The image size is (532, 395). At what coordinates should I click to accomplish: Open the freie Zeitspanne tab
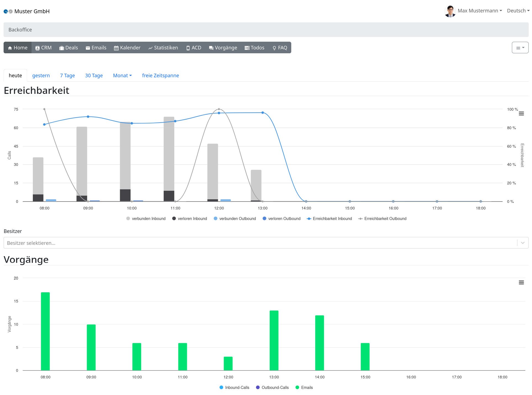click(160, 76)
